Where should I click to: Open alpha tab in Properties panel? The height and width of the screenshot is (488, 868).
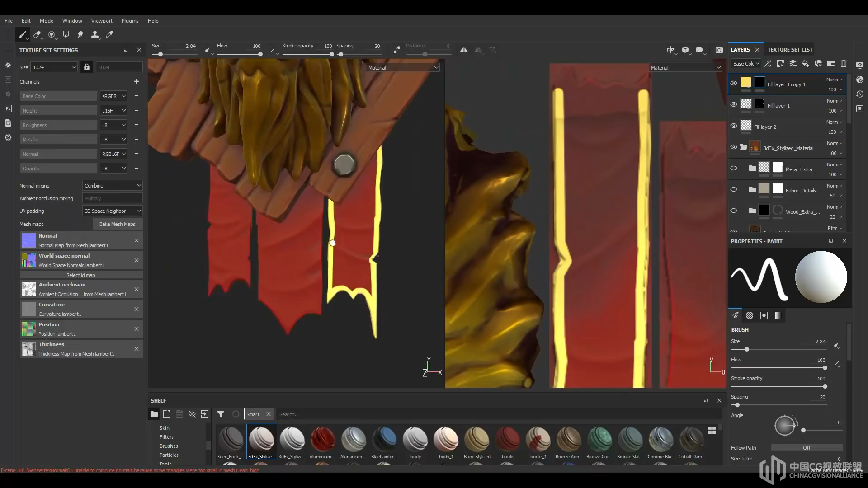point(750,315)
